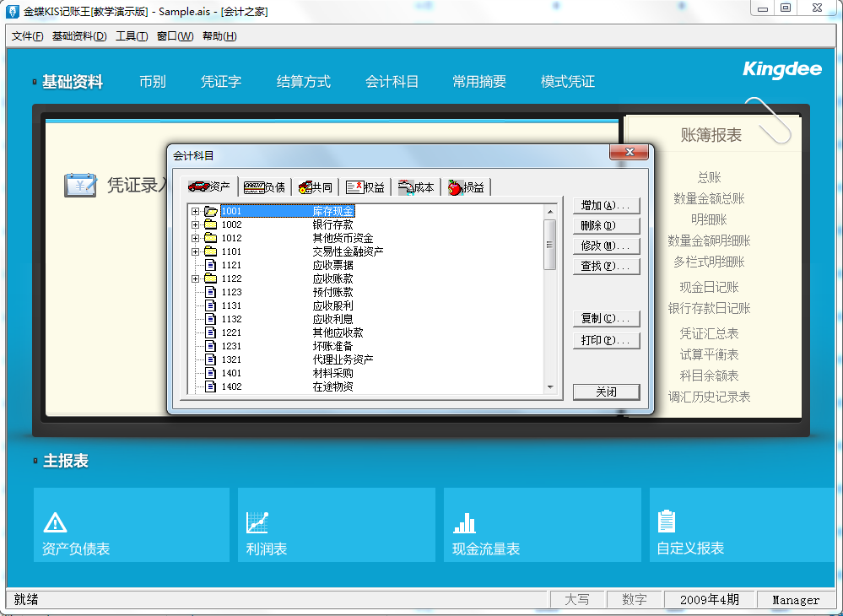This screenshot has height=616, width=843.
Task: Switch to the 损益 tab
Action: pyautogui.click(x=466, y=187)
